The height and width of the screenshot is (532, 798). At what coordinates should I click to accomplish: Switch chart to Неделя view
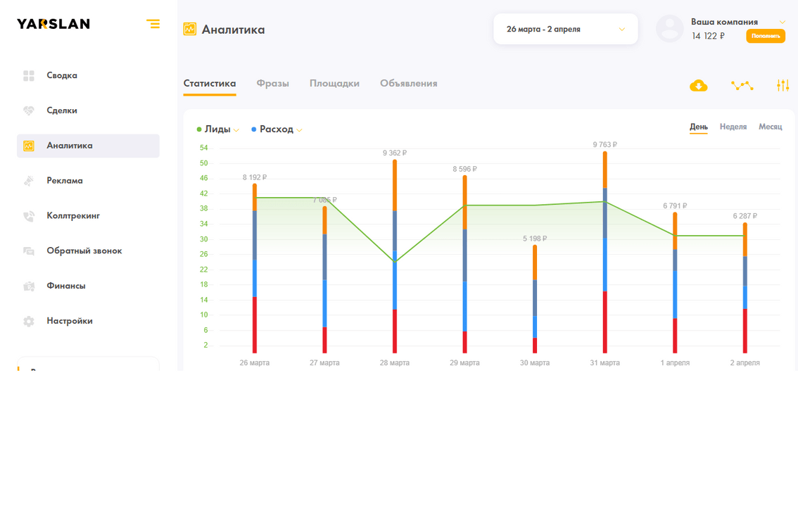pyautogui.click(x=733, y=127)
